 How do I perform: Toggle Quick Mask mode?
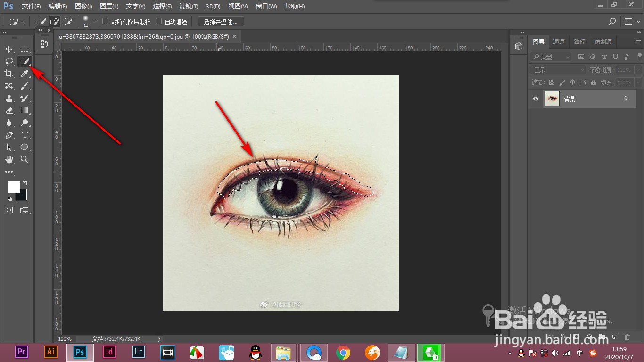click(9, 210)
